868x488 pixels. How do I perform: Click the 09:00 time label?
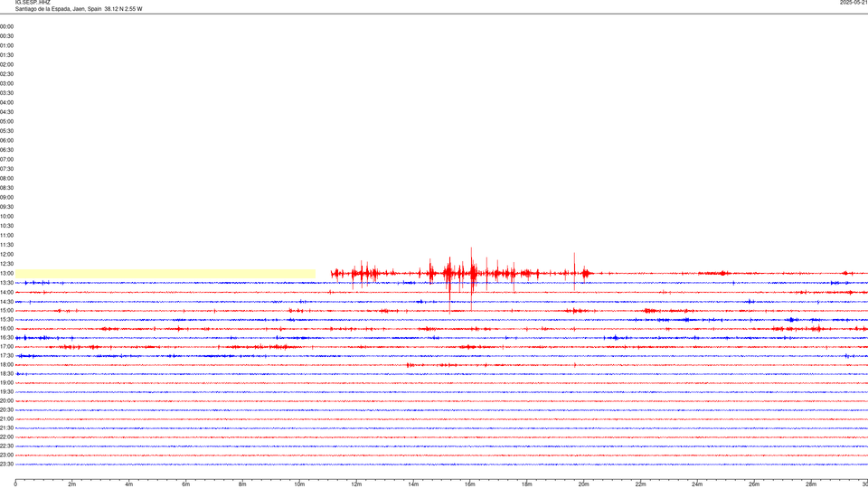tap(6, 197)
